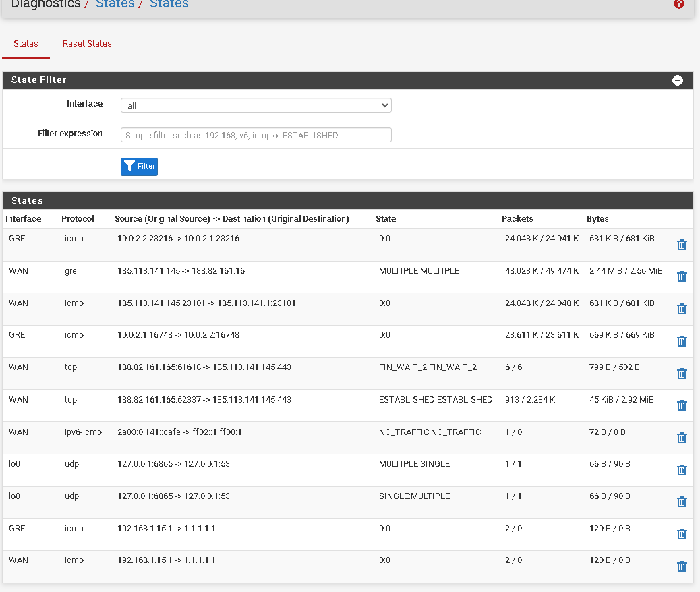
Task: Click packets value 23.611 K / 23.611 K
Action: (x=542, y=335)
